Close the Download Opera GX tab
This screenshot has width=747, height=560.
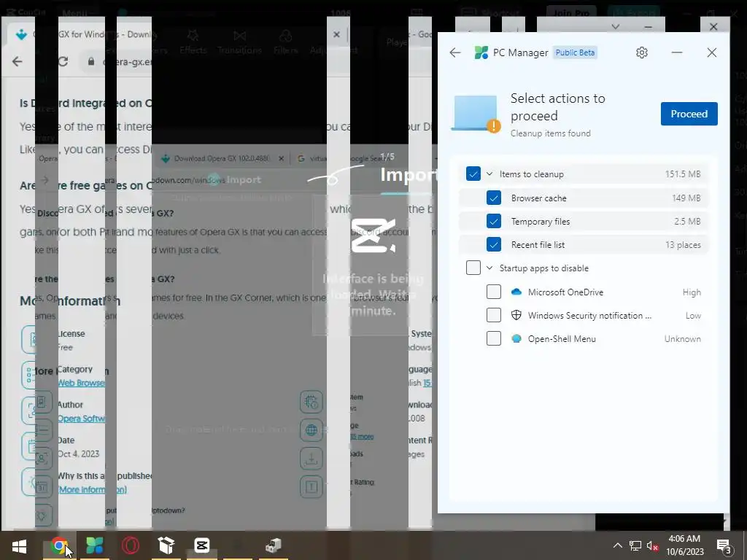pyautogui.click(x=281, y=158)
